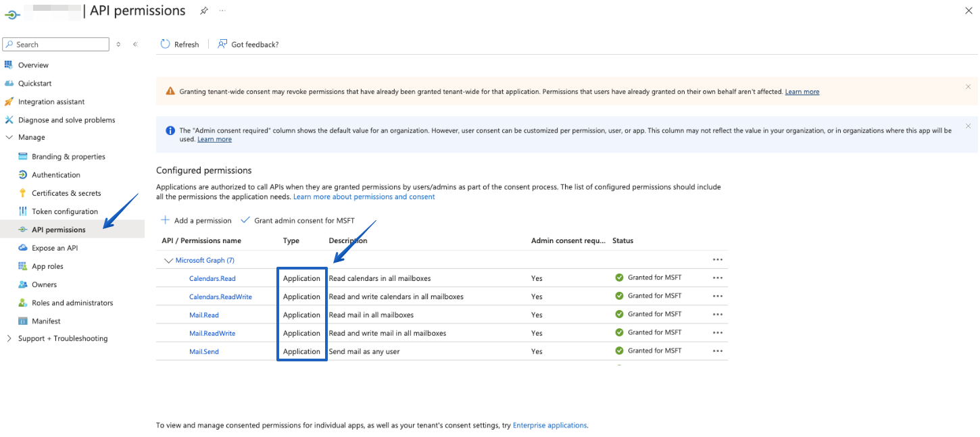Open the Manifest editor
This screenshot has height=437, width=980.
(46, 321)
